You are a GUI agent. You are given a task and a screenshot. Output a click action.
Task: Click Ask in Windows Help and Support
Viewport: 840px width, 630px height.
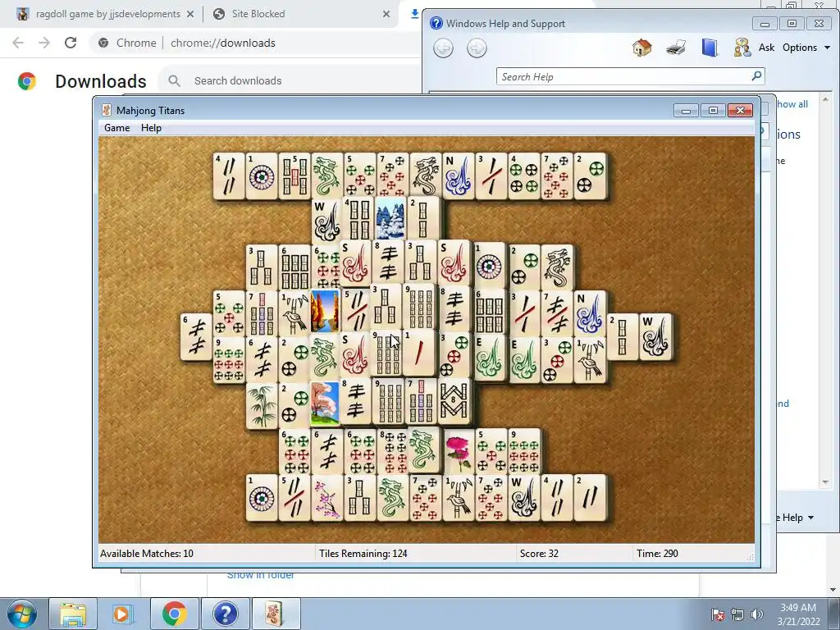(766, 48)
